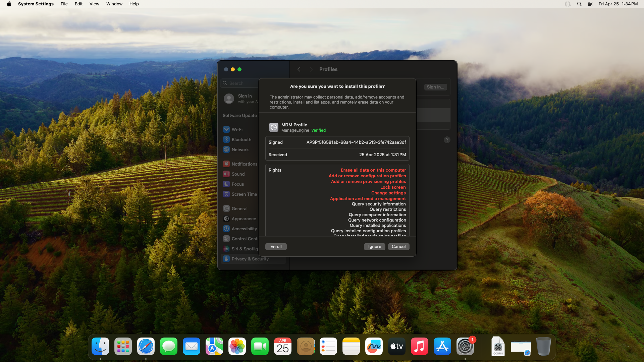644x362 pixels.
Task: Click the forward chevron beside Profiles
Action: (311, 69)
